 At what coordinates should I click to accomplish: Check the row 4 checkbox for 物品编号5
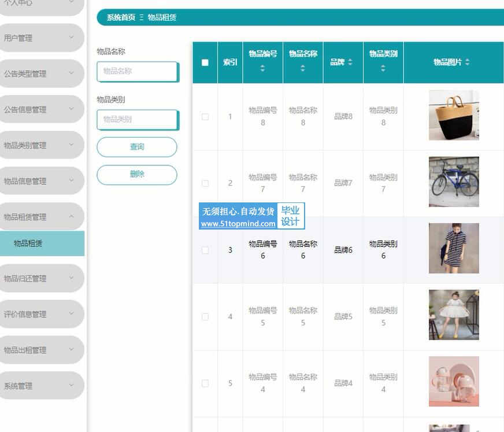[205, 317]
